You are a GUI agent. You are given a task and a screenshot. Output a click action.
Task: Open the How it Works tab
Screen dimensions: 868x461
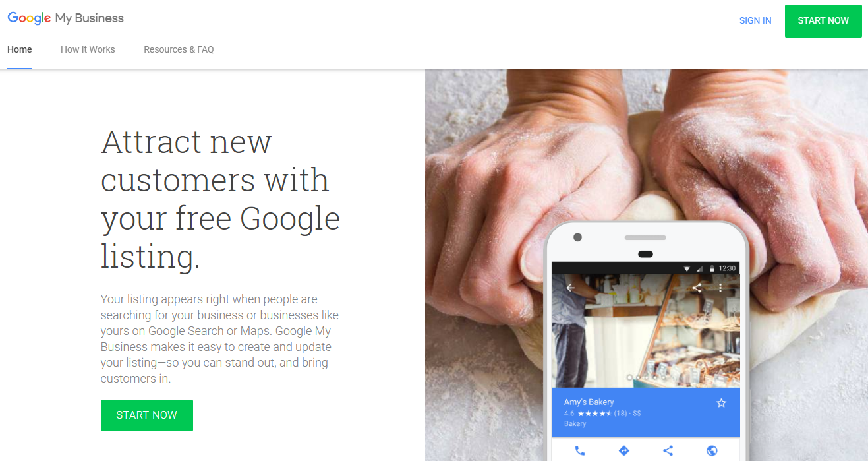click(x=88, y=49)
